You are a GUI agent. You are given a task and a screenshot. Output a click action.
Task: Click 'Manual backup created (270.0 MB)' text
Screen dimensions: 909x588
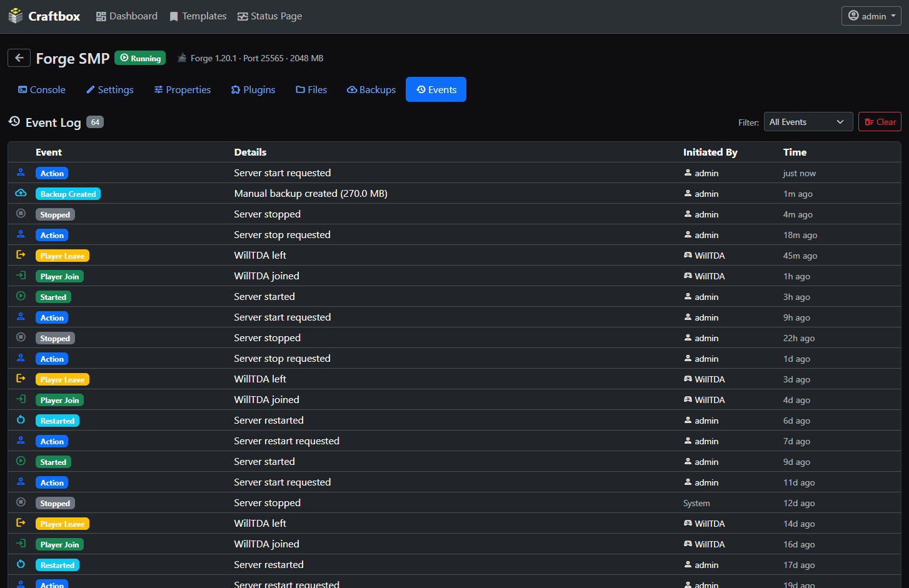311,194
